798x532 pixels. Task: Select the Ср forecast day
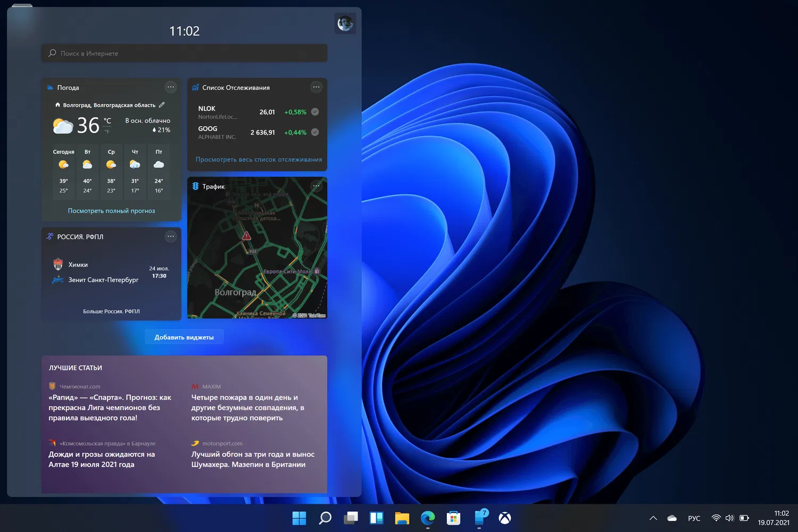(111, 171)
